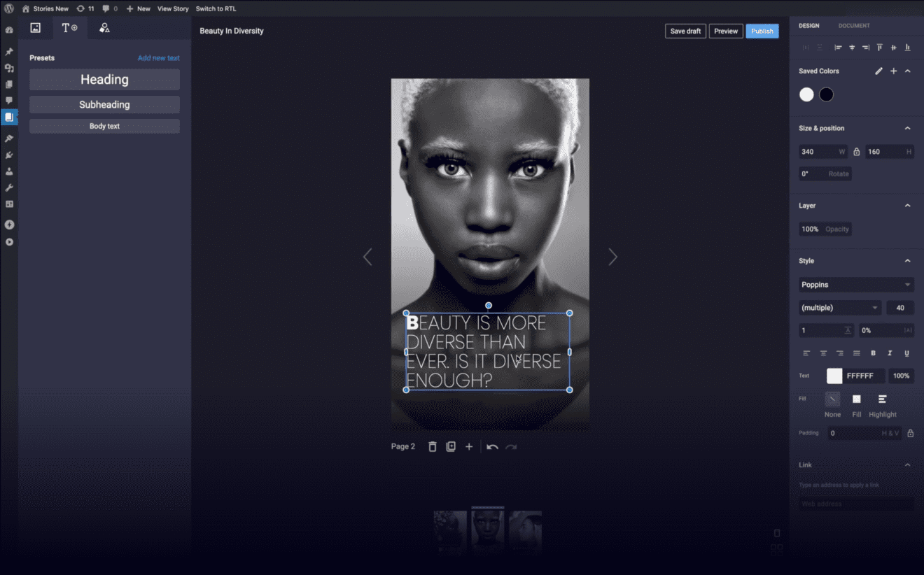
Task: Open the Plugins sidebar icon
Action: 9,155
